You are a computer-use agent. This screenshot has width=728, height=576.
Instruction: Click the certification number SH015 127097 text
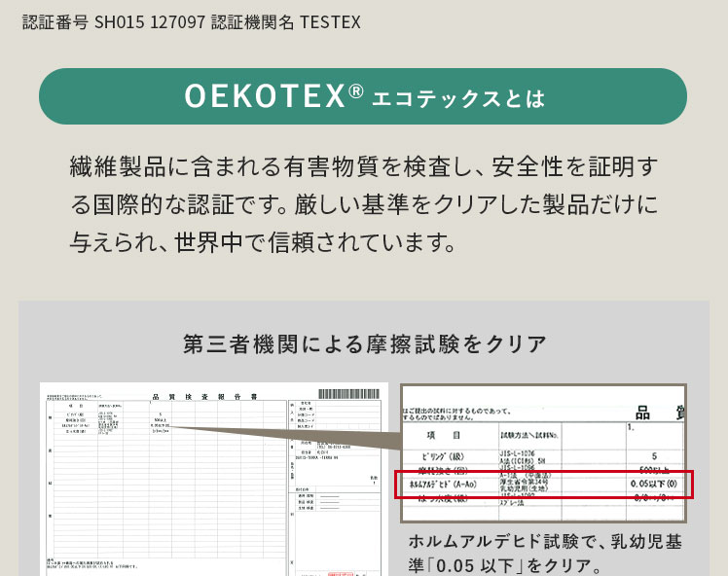coord(151,21)
